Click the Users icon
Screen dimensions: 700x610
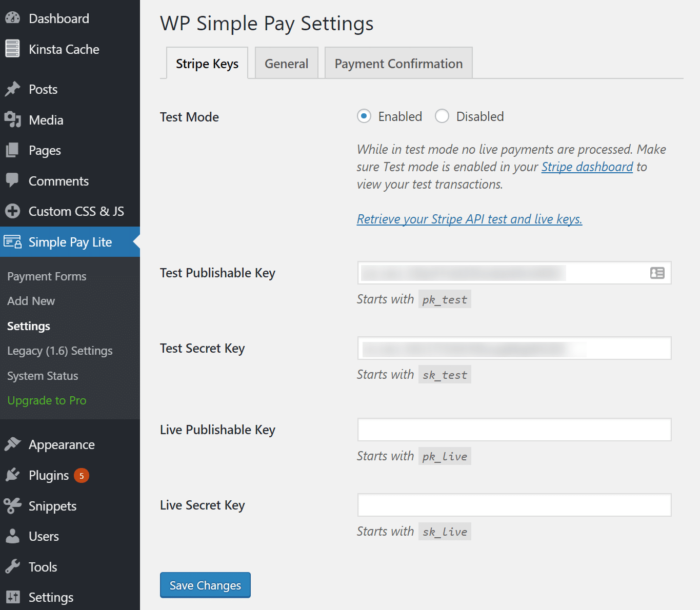pos(12,536)
